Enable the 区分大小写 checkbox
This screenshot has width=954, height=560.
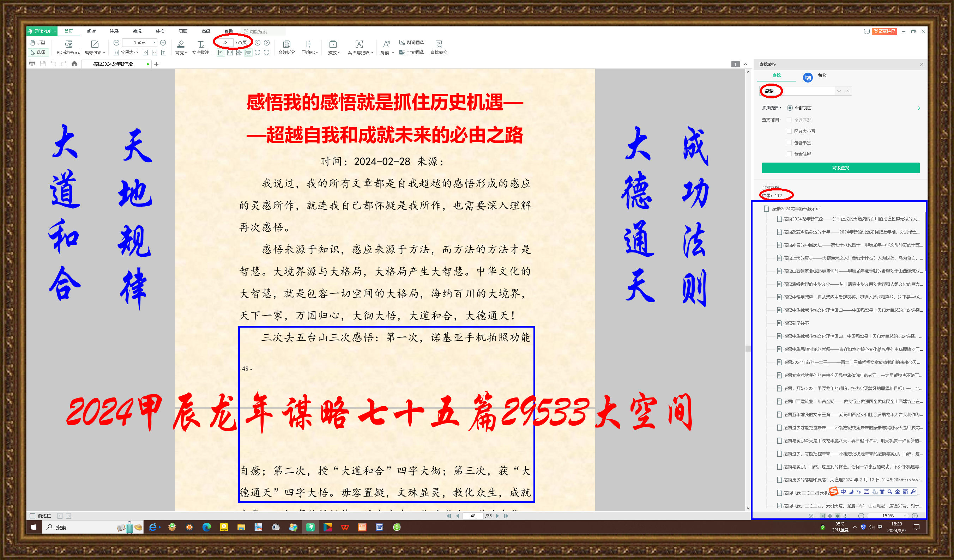click(789, 131)
